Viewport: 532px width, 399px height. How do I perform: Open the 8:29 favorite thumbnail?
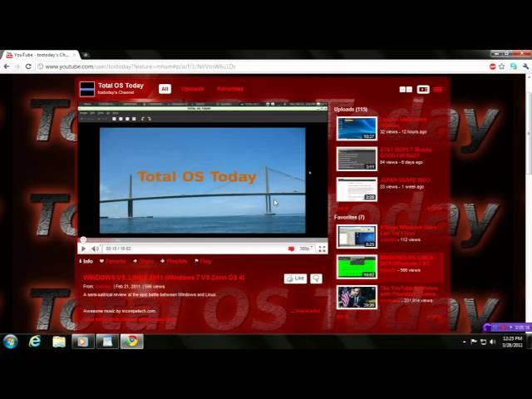(x=357, y=236)
